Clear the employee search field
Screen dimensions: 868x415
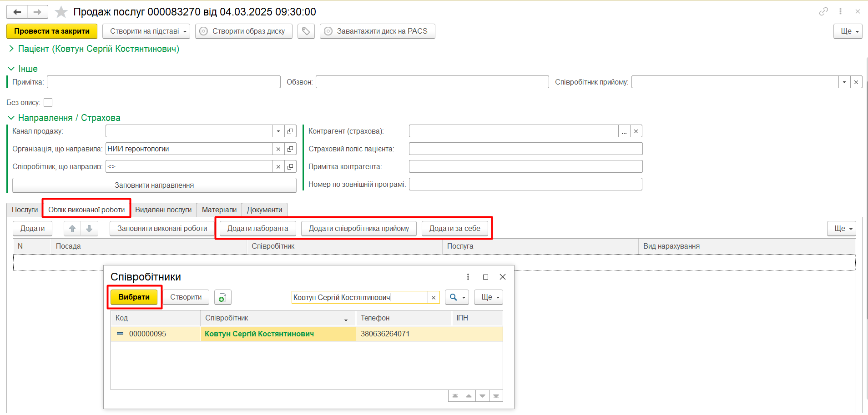click(x=434, y=298)
